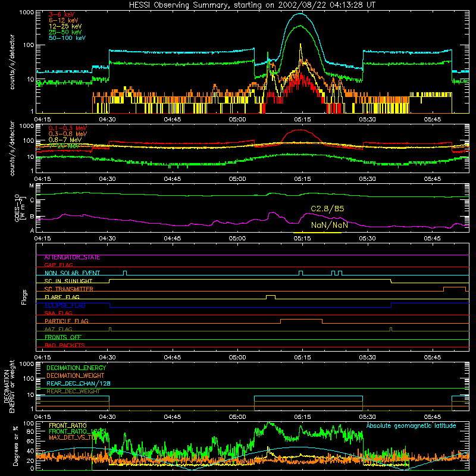Click the yellow 'FRONT_RATIO' legend label
Screen dimensions: 476x476
tap(68, 425)
